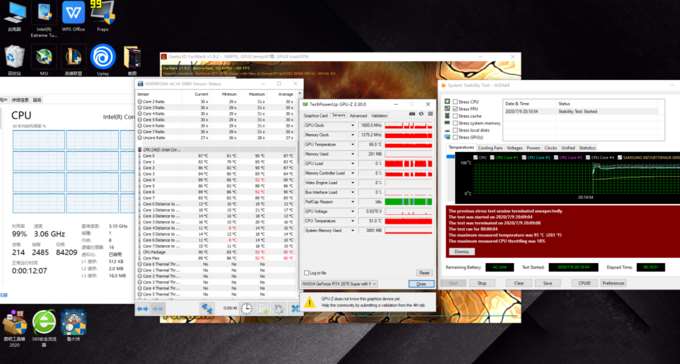Switch to GPU-Z Advanced tab

coord(358,116)
